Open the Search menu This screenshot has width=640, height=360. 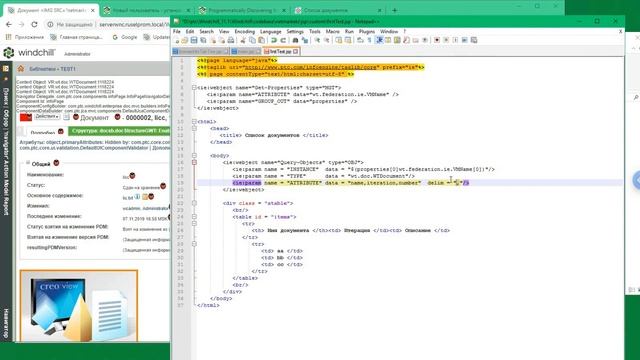click(207, 31)
